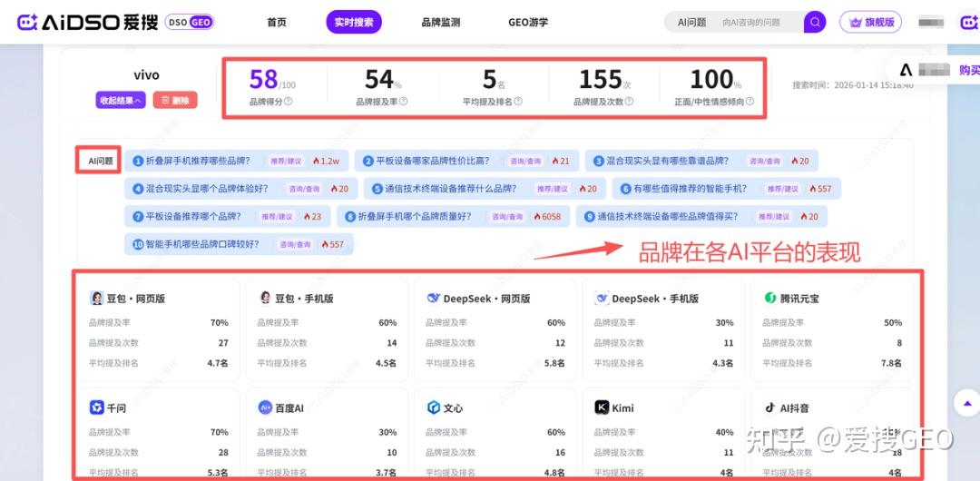Click the 购买 link at top right
980x481 pixels.
(x=969, y=70)
